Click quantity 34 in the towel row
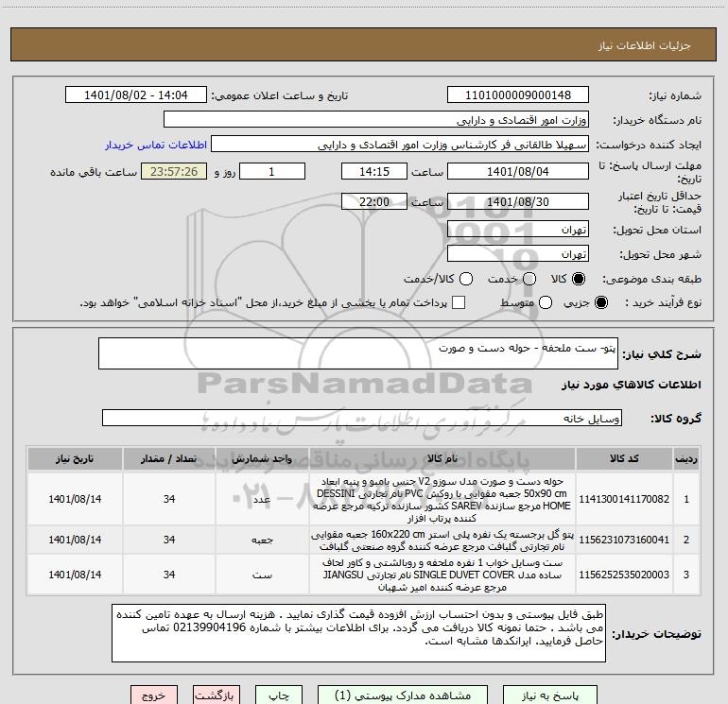 (x=169, y=499)
